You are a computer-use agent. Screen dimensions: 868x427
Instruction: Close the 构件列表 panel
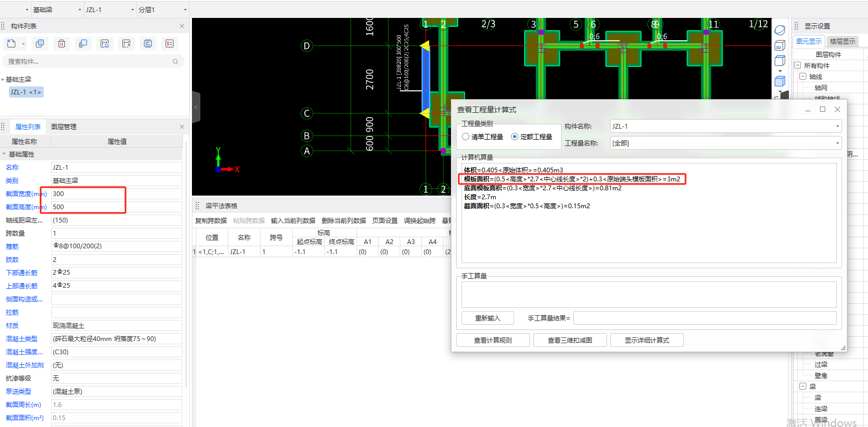point(182,26)
